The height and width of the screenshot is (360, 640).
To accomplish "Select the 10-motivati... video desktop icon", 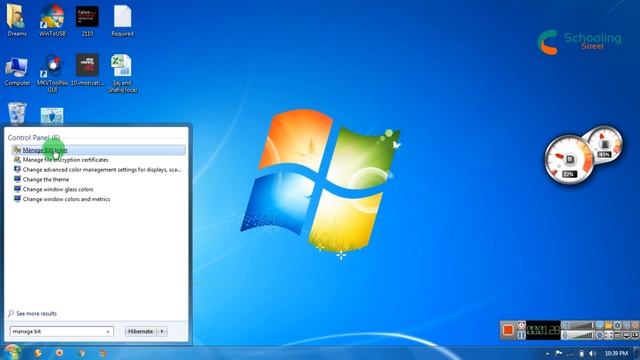I will pos(87,70).
